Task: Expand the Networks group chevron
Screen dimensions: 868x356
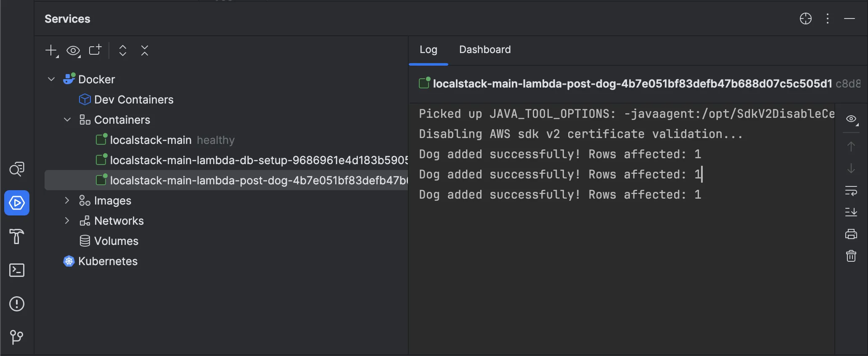Action: [x=67, y=221]
